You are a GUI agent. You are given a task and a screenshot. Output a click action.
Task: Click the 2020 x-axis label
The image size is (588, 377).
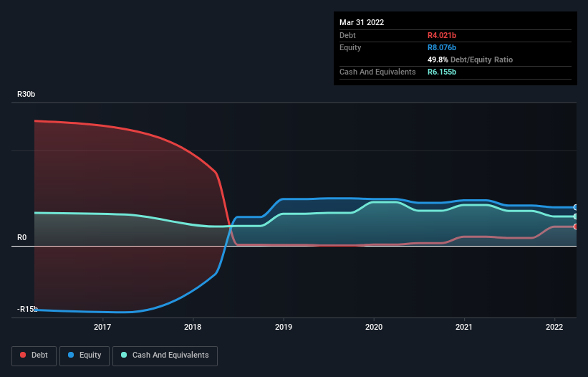pyautogui.click(x=374, y=327)
